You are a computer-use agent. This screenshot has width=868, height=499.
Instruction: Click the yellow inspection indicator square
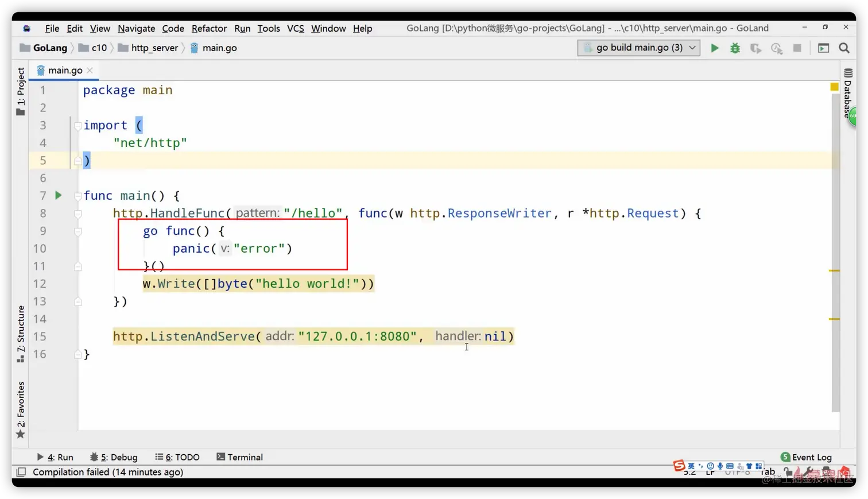tap(835, 87)
